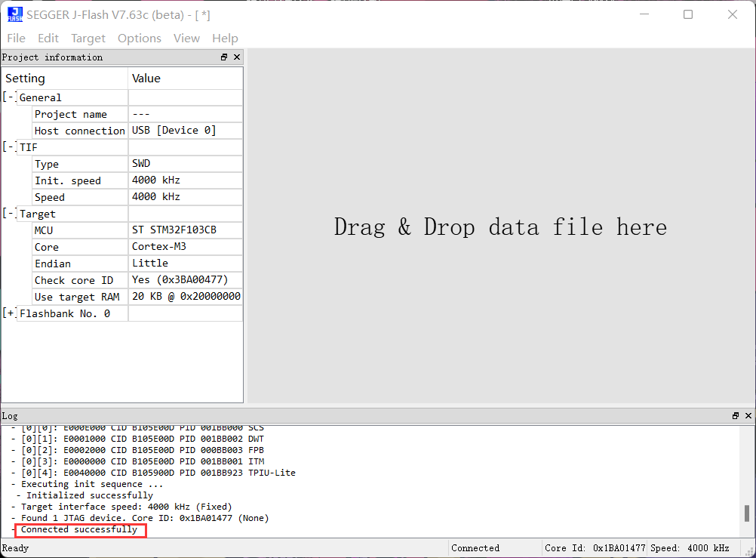Viewport: 756px width, 558px height.
Task: Collapse the TIF tree section
Action: coord(8,146)
